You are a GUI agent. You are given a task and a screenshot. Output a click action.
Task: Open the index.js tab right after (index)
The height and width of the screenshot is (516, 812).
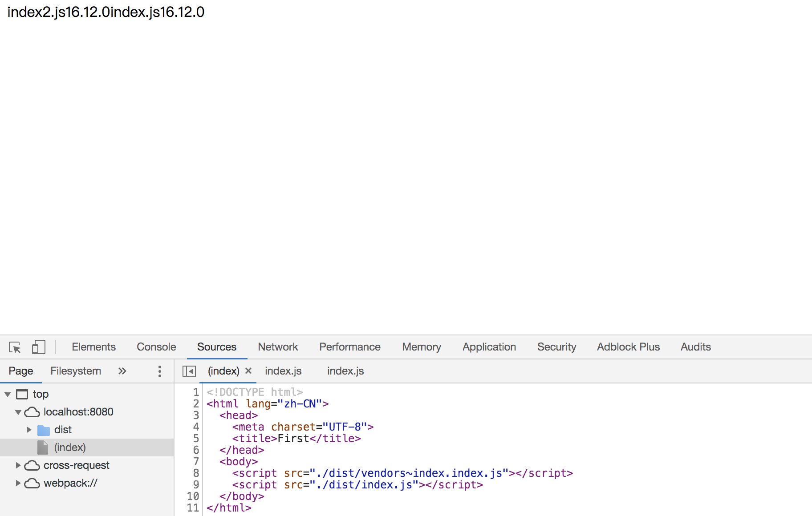pyautogui.click(x=283, y=371)
